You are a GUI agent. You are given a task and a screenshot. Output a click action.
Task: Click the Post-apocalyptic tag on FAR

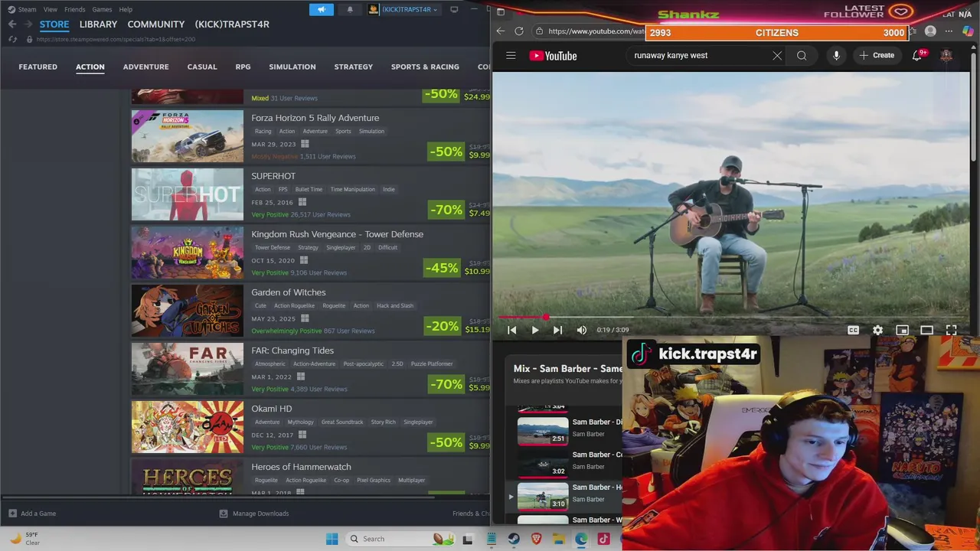click(x=364, y=364)
